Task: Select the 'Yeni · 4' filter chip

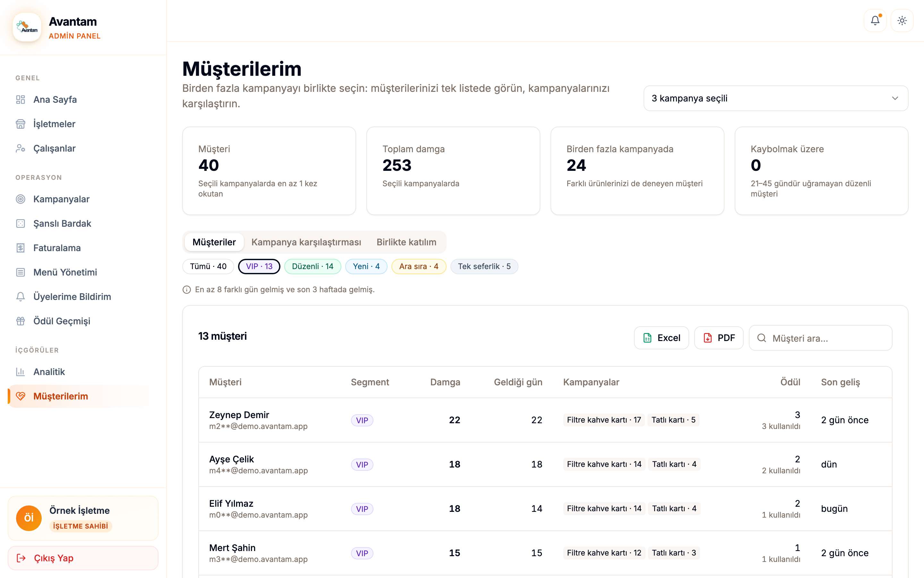Action: point(366,267)
